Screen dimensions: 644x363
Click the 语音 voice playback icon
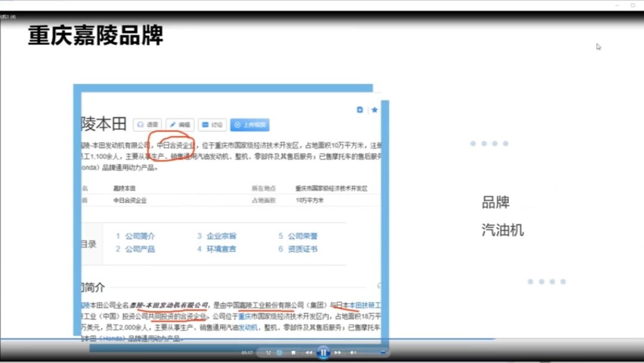pyautogui.click(x=147, y=125)
